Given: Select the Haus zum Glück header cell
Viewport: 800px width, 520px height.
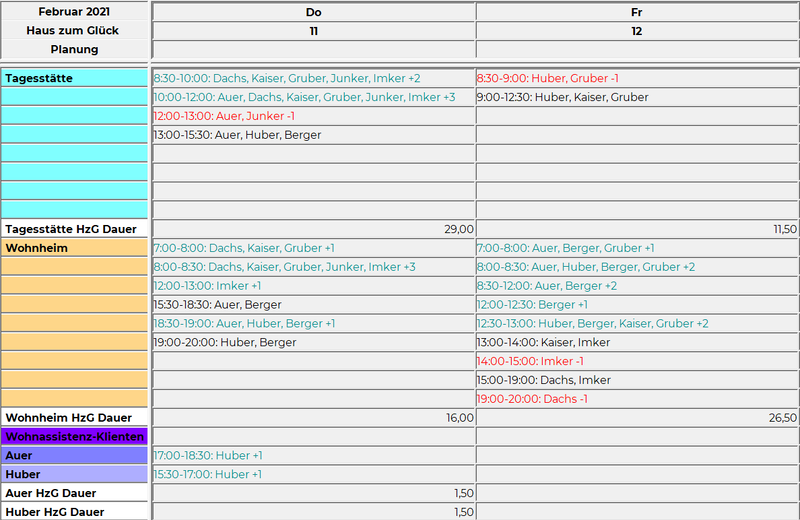Looking at the screenshot, I should click(75, 31).
